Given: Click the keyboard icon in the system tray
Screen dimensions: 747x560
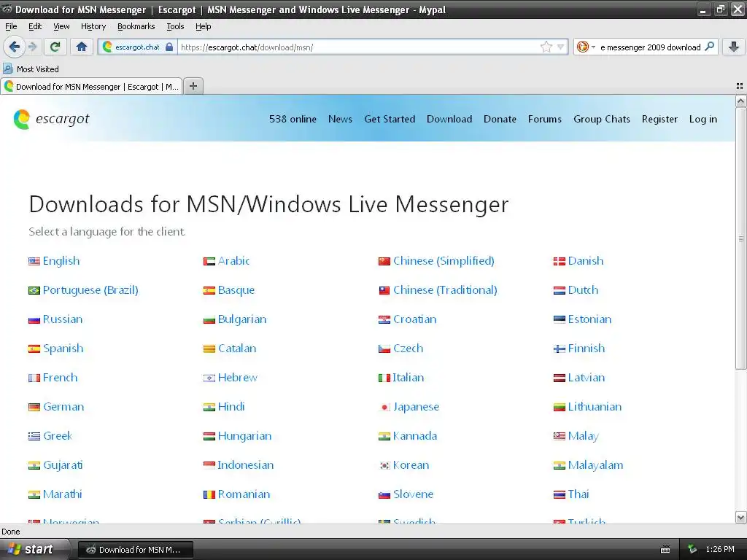Looking at the screenshot, I should tap(665, 550).
